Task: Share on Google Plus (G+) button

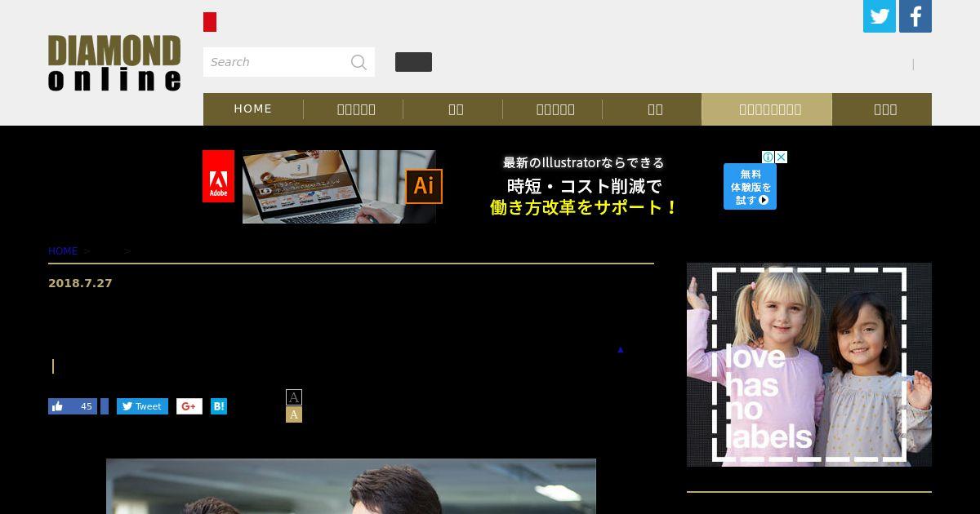Action: tap(189, 406)
